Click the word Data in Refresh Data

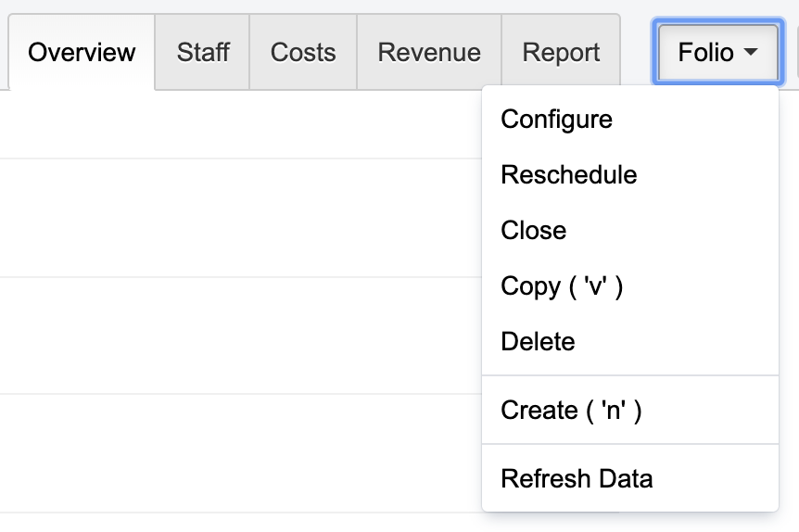624,478
